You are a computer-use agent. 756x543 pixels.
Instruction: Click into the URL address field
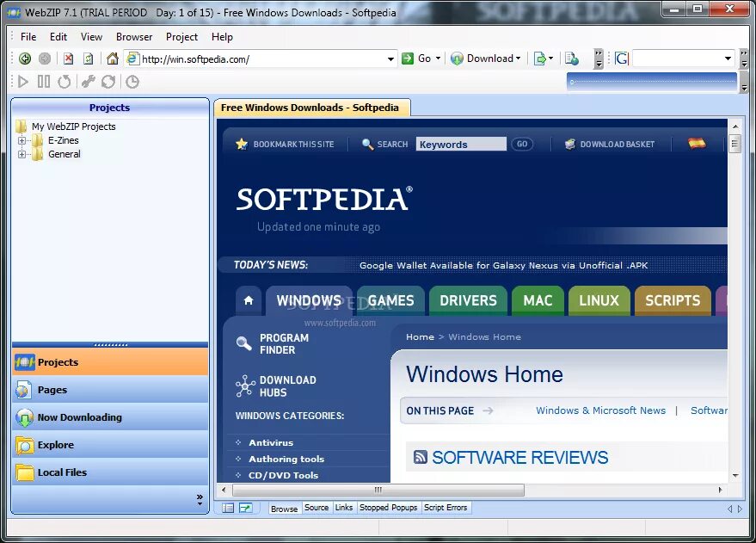262,59
